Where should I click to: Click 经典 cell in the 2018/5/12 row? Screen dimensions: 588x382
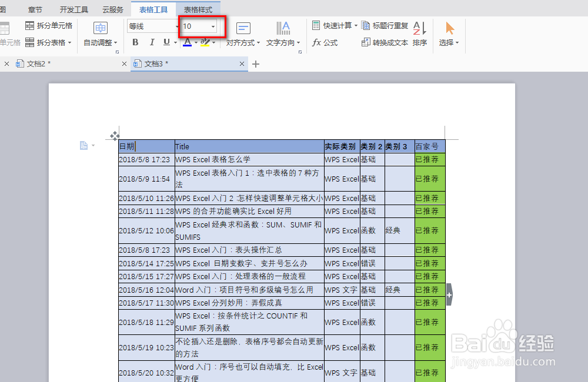[400, 230]
